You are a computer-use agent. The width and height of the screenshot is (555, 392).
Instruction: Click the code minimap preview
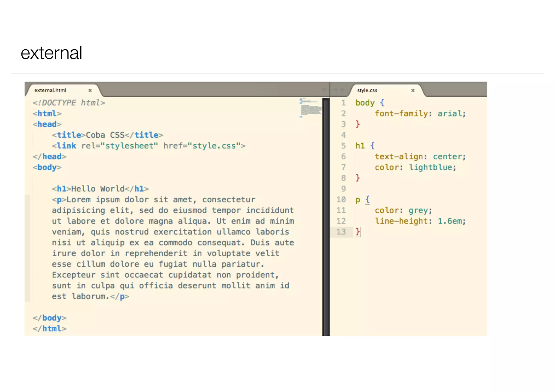click(310, 108)
